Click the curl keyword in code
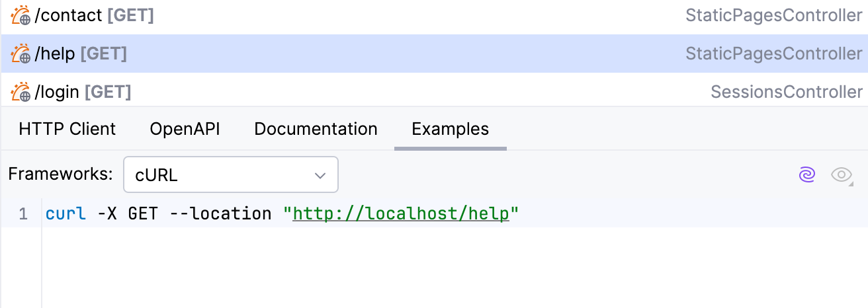 [65, 214]
